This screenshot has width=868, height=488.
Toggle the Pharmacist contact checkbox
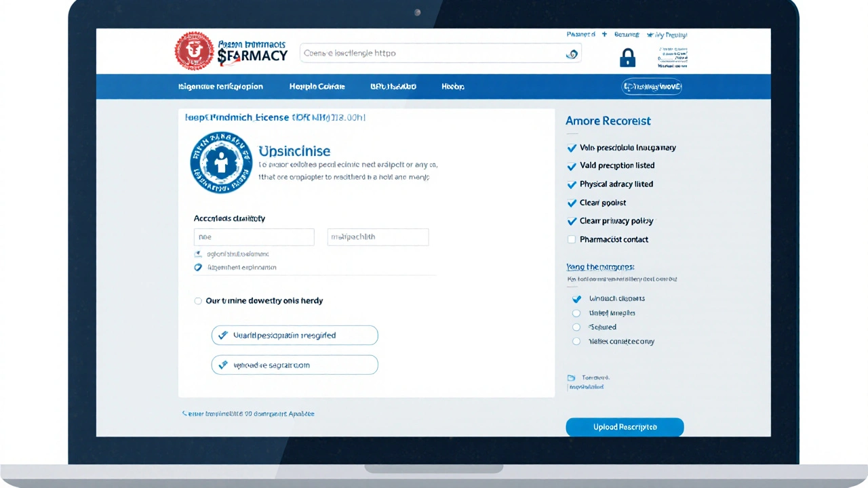click(x=571, y=239)
